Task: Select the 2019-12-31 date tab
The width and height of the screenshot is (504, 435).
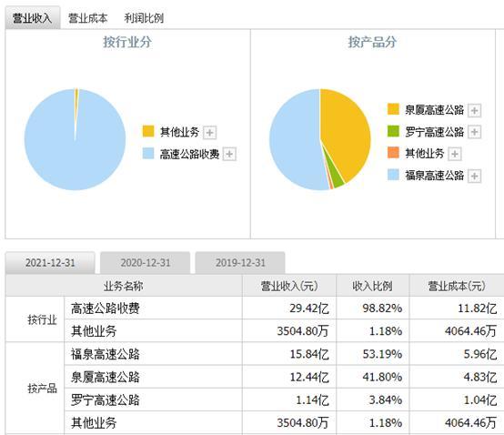Action: [240, 263]
